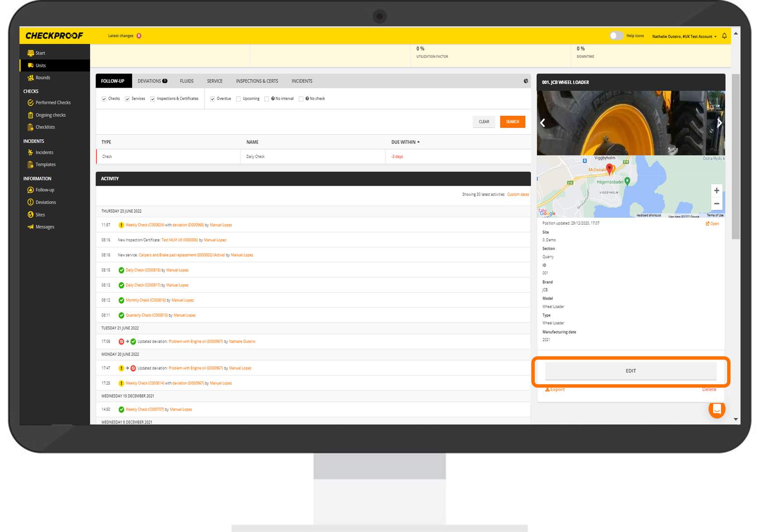The height and width of the screenshot is (532, 760).
Task: Toggle the Help icons switch
Action: point(616,36)
